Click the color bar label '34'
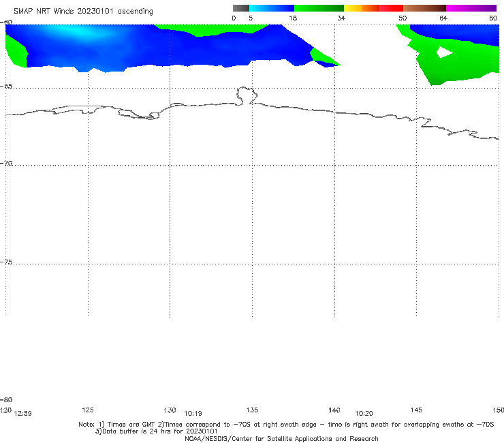Screen dimensions: 504x443 pyautogui.click(x=341, y=18)
